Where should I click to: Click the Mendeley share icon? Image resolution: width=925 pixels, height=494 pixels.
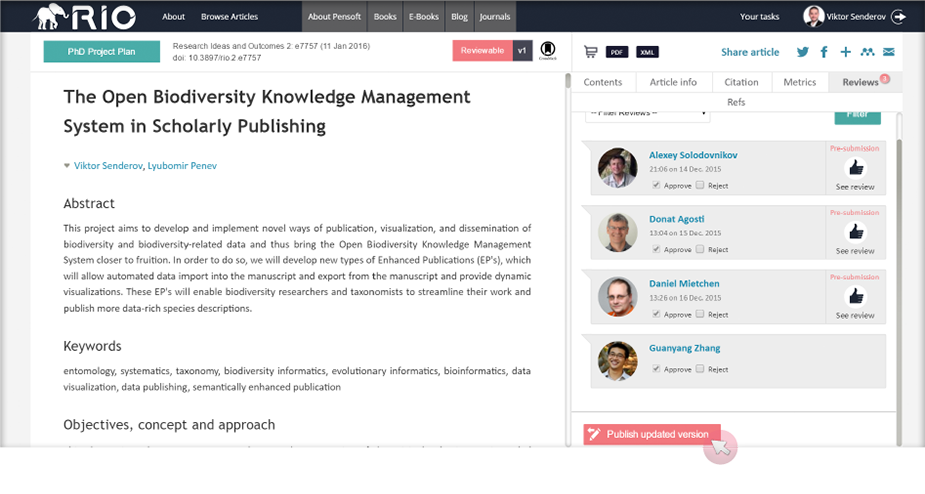(x=867, y=52)
